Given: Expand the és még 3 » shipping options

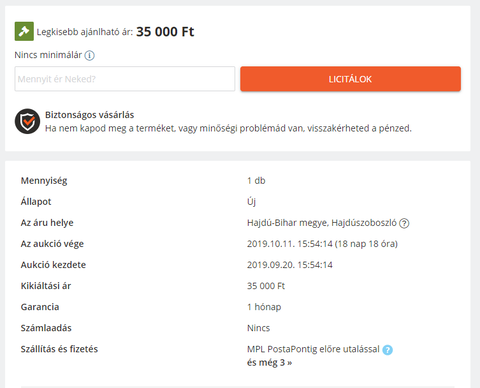Looking at the screenshot, I should 269,363.
